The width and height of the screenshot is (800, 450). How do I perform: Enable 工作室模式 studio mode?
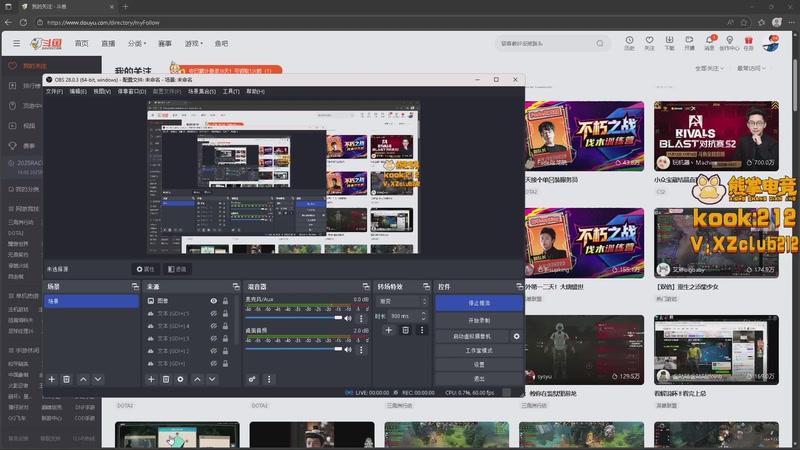tap(479, 351)
